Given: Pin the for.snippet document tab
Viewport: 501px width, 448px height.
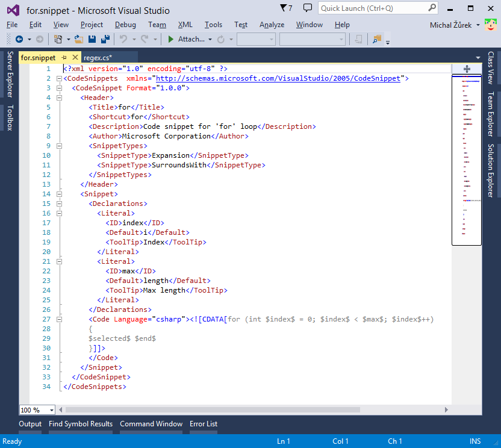Looking at the screenshot, I should [64, 58].
